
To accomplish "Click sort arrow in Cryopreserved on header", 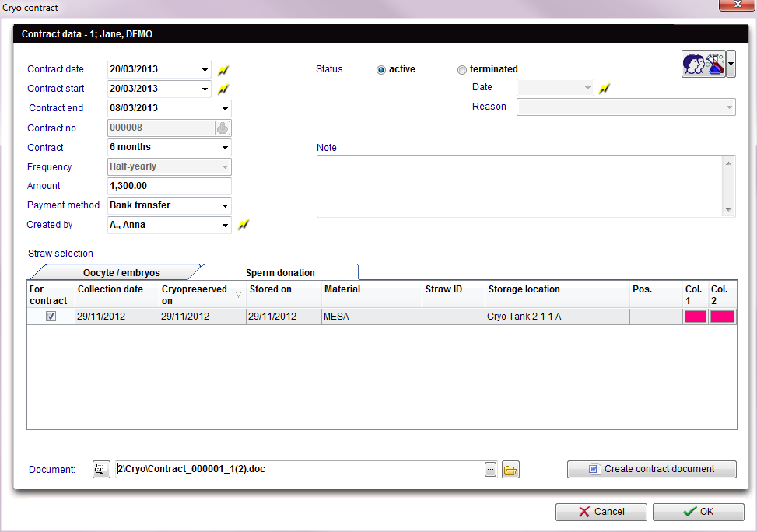I will (239, 295).
